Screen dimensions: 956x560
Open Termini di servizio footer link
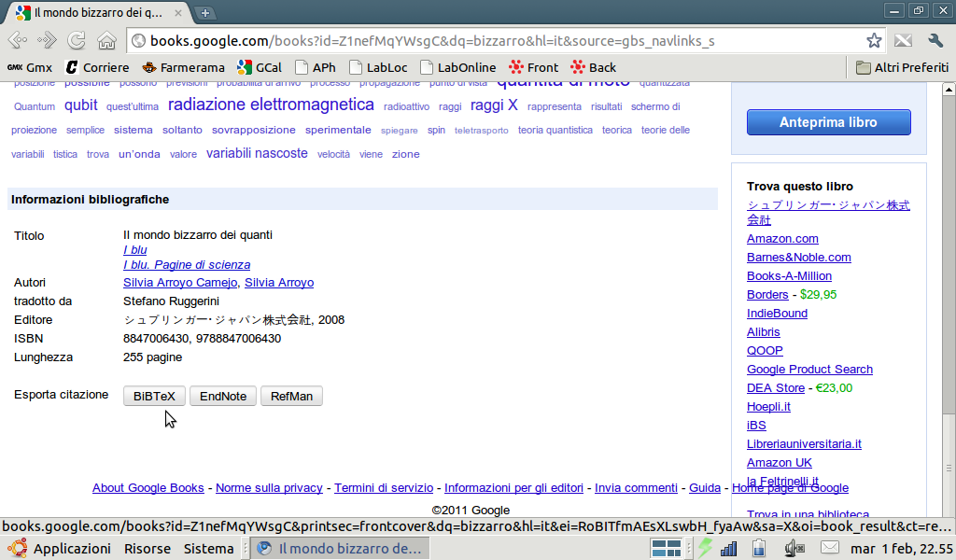[x=384, y=488]
